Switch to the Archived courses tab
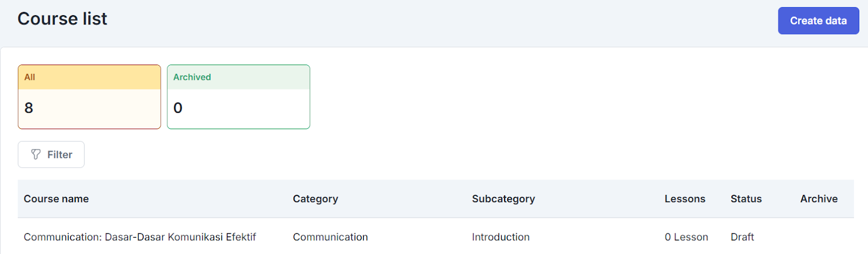 (x=238, y=77)
